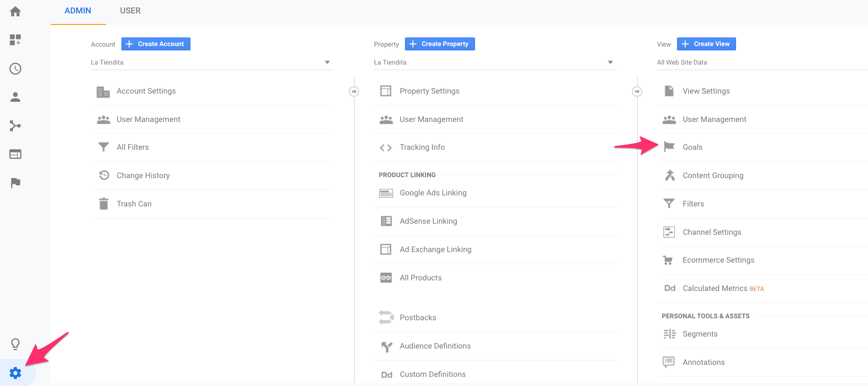Switch to the USER tab

point(130,11)
